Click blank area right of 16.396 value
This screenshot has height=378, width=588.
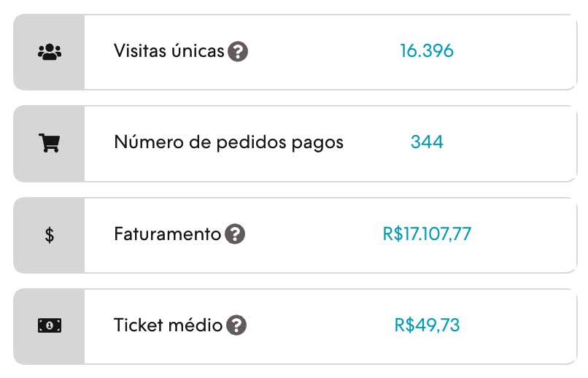pyautogui.click(x=518, y=52)
